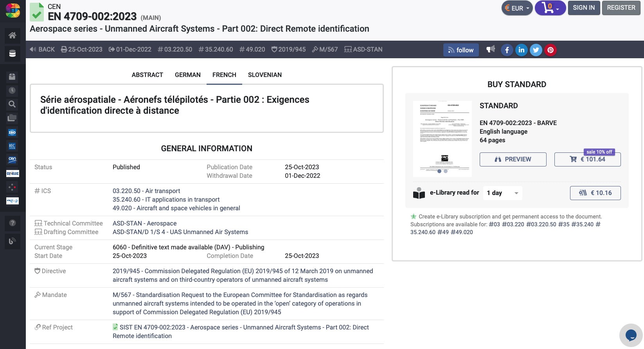Click the #49.020 subscription tag

pyautogui.click(x=462, y=232)
